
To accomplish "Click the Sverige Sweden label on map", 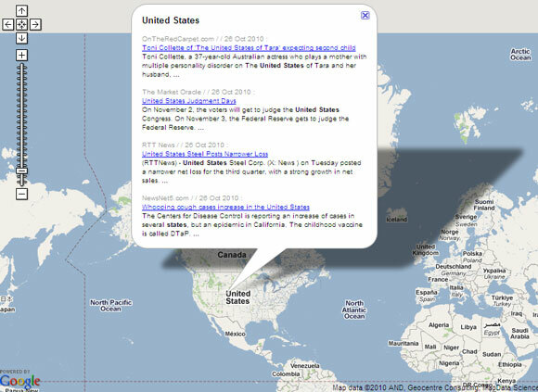I will point(466,221).
